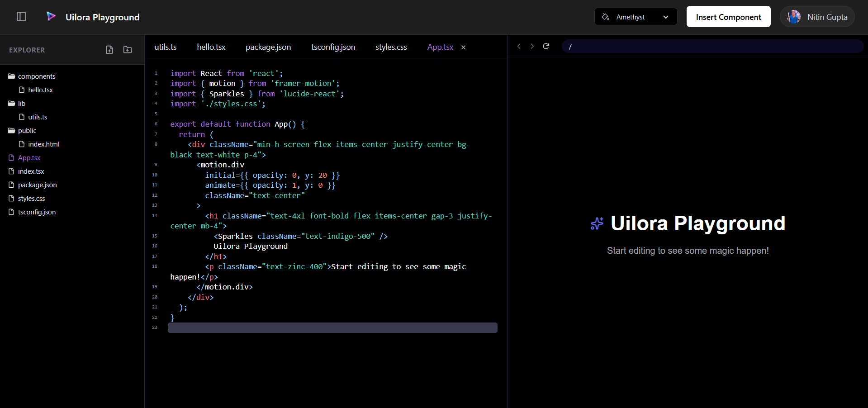Switch to the package.json tab
This screenshot has height=408, width=868.
(x=268, y=47)
